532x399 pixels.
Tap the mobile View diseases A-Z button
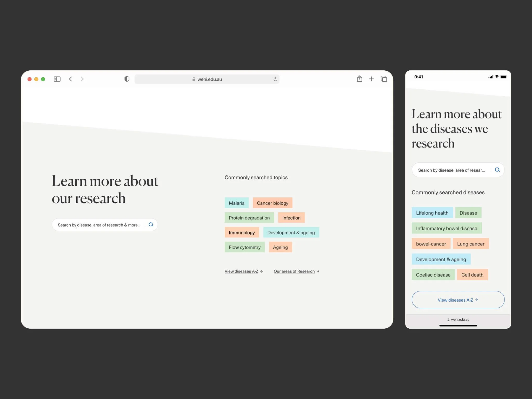(x=458, y=300)
